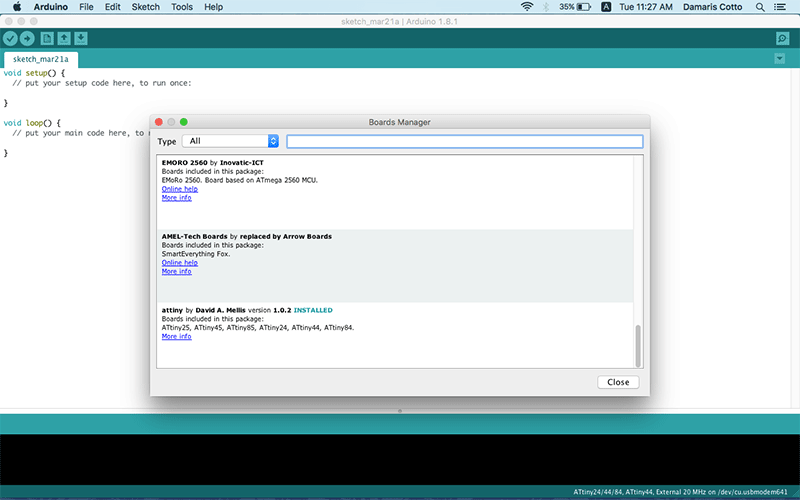Click the red close button of Boards Manager
This screenshot has height=500, width=800.
click(x=159, y=122)
